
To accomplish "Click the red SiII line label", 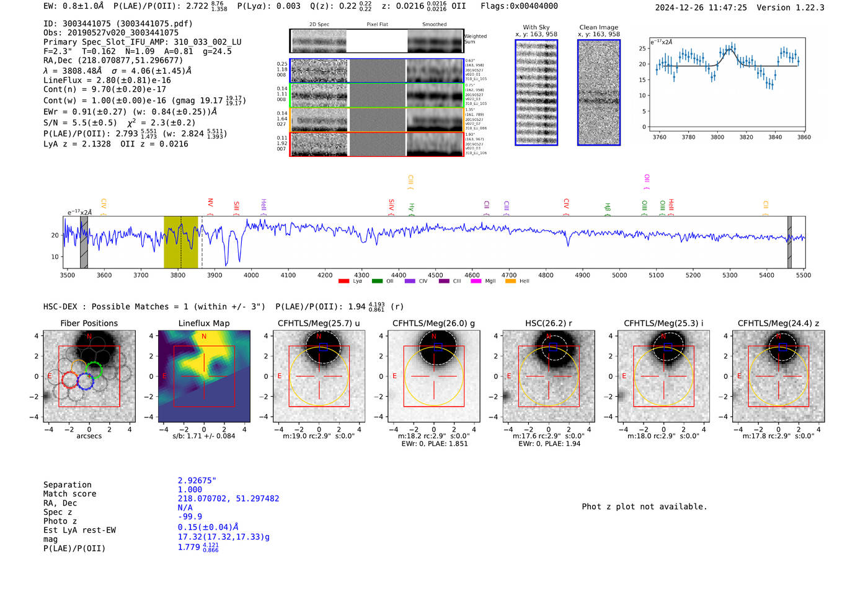I will coord(236,207).
